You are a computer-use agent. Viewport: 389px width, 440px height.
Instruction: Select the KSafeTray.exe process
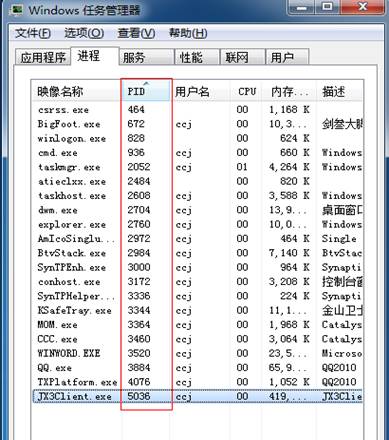click(x=197, y=310)
